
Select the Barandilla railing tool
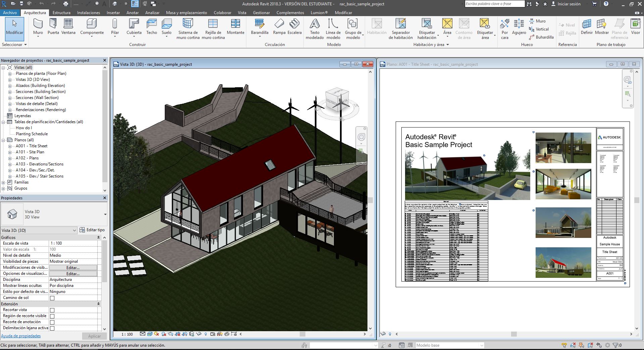[x=260, y=27]
